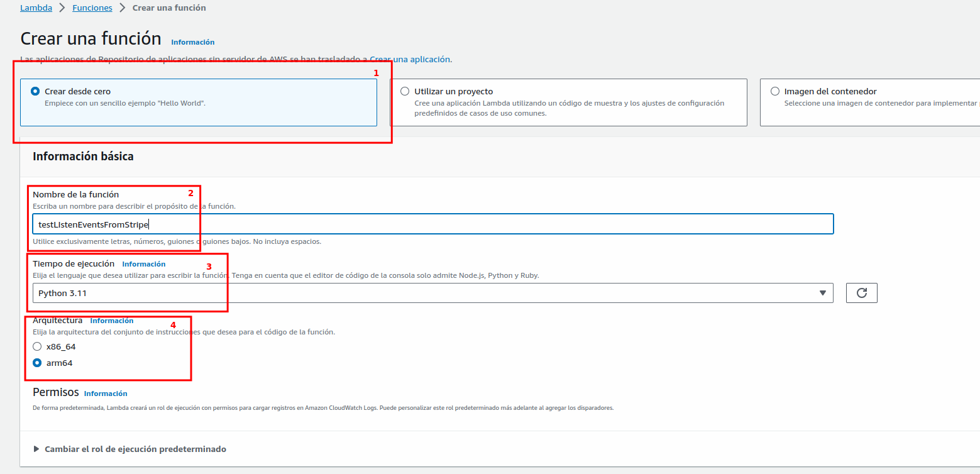Click the Información básica heading
980x474 pixels.
pos(83,157)
